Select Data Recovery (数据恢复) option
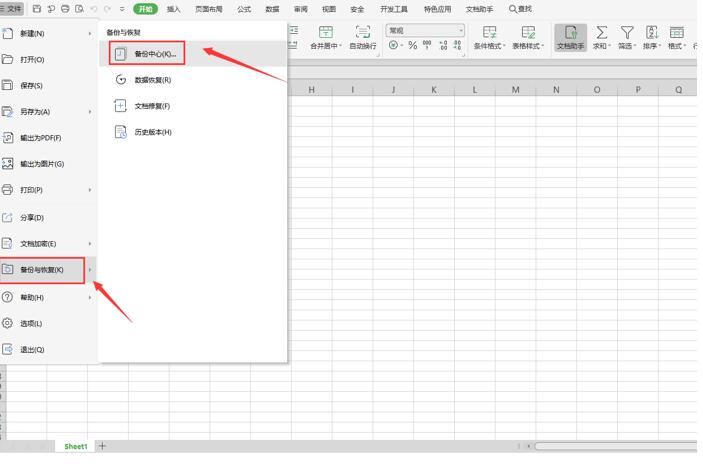 pyautogui.click(x=152, y=80)
